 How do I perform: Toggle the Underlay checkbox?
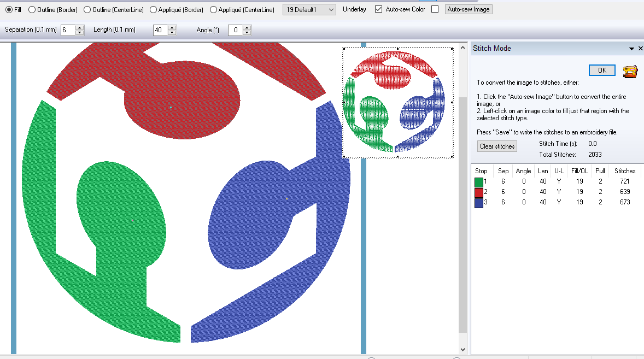coord(379,9)
